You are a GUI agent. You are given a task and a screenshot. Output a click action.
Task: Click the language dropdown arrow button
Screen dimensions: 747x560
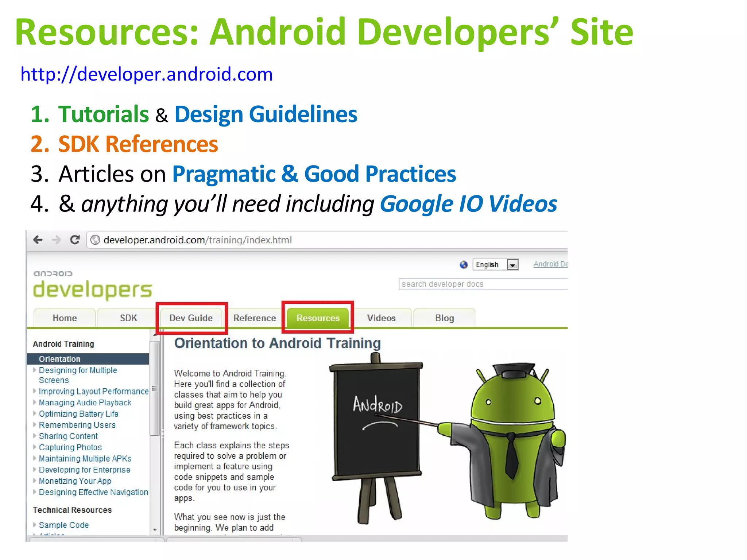click(x=513, y=265)
